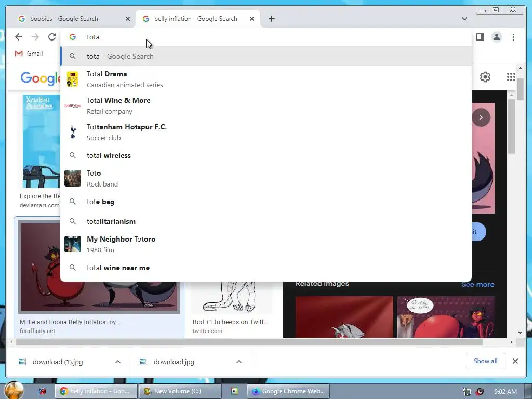Choose the totalitarianism suggestion

(x=265, y=221)
